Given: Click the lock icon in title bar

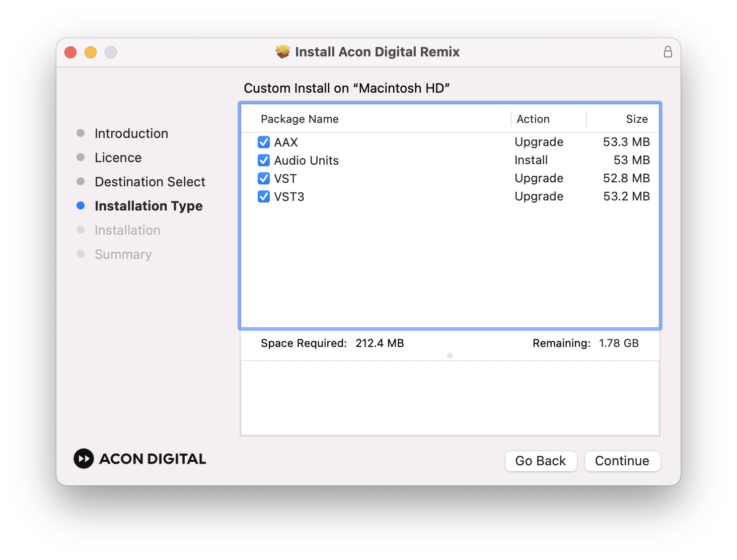Looking at the screenshot, I should pyautogui.click(x=668, y=52).
